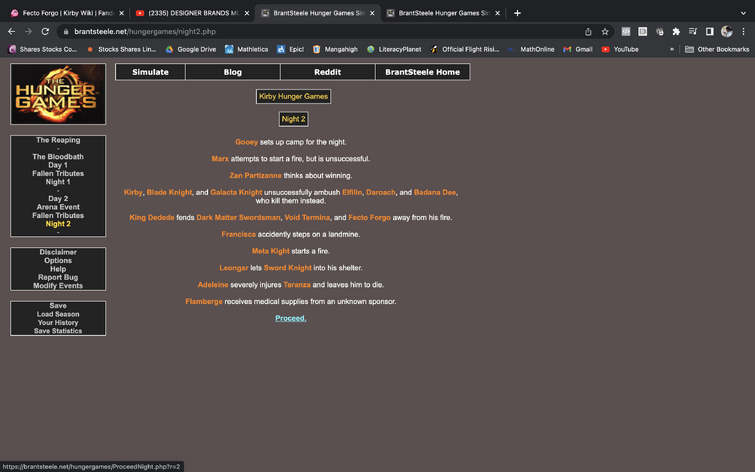This screenshot has height=472, width=755.
Task: Open the LiteracyPlanet bookmark
Action: tap(394, 49)
